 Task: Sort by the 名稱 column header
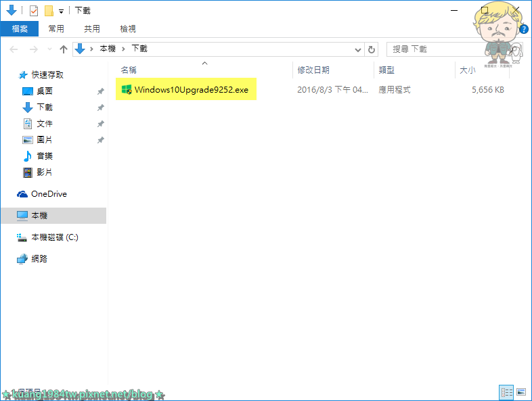129,70
